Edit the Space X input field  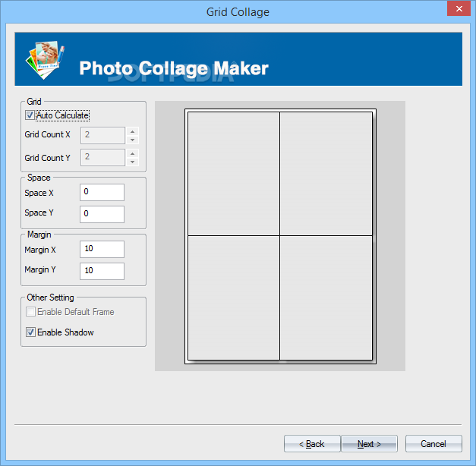coord(102,192)
